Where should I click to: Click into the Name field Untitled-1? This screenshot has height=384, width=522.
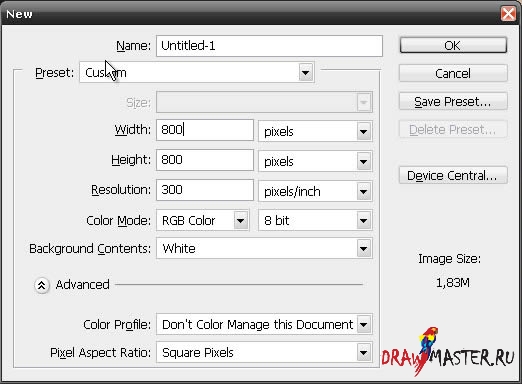pyautogui.click(x=269, y=46)
